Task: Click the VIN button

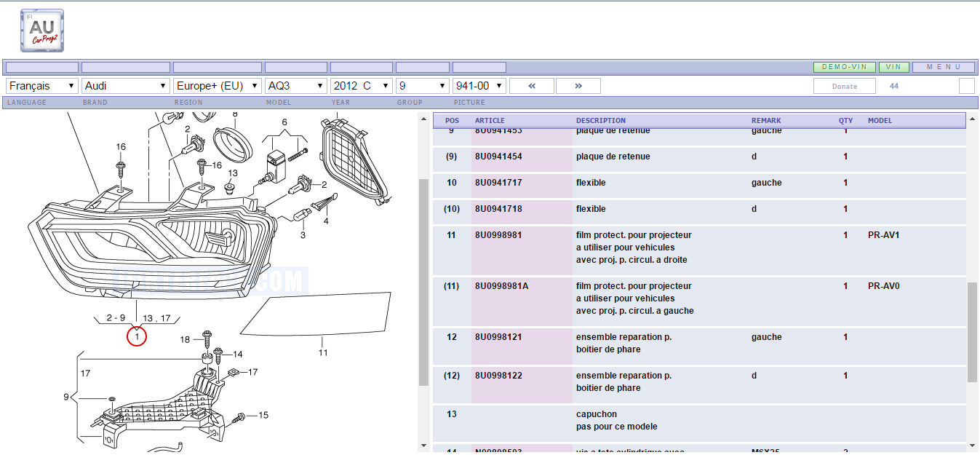Action: click(x=893, y=67)
